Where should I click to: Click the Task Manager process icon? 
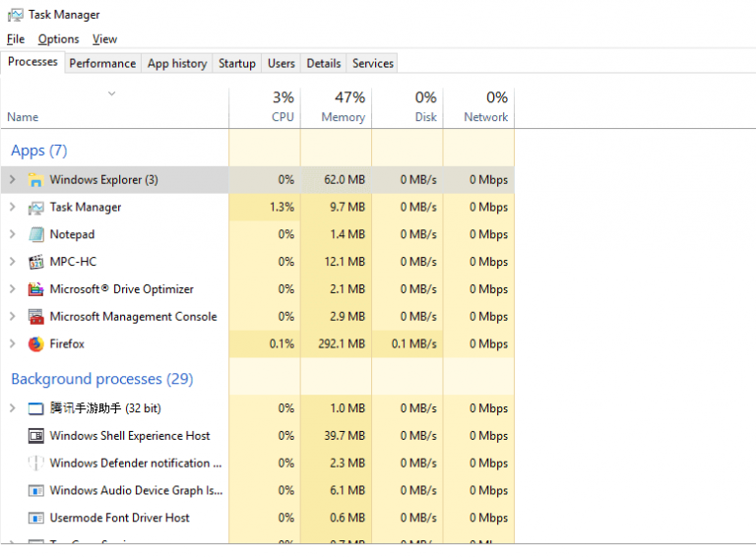coord(35,208)
